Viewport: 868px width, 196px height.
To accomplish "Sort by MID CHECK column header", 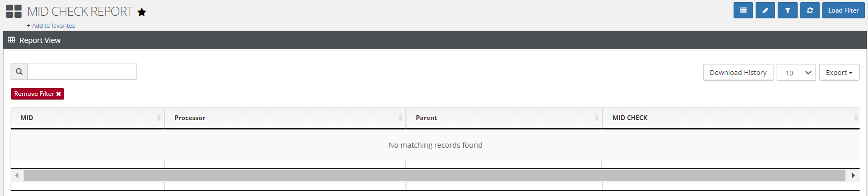I will point(731,118).
